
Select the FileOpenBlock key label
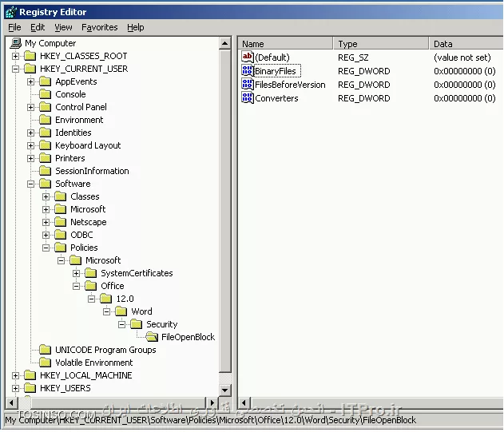click(x=188, y=337)
